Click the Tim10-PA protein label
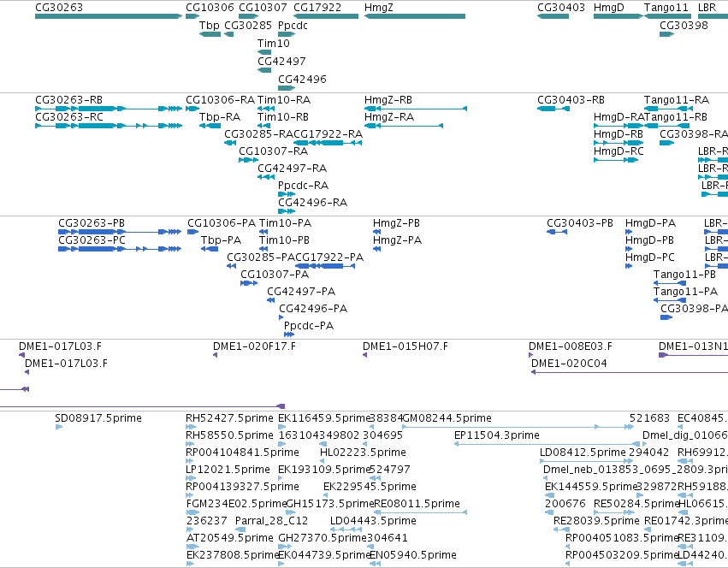The image size is (728, 568). [x=285, y=223]
